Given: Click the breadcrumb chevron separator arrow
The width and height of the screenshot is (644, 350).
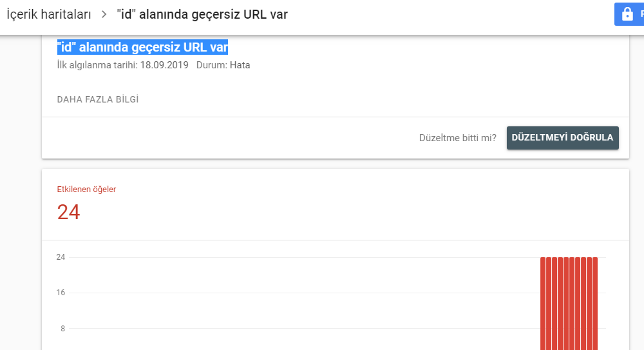Looking at the screenshot, I should point(104,14).
